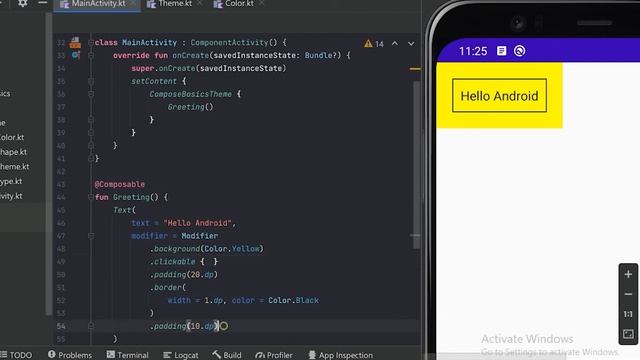Open the Problems tool window
The width and height of the screenshot is (640, 360).
coord(70,355)
